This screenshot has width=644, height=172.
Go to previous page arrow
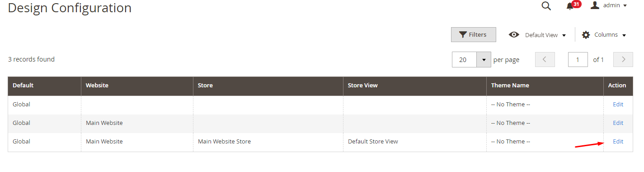pos(545,59)
